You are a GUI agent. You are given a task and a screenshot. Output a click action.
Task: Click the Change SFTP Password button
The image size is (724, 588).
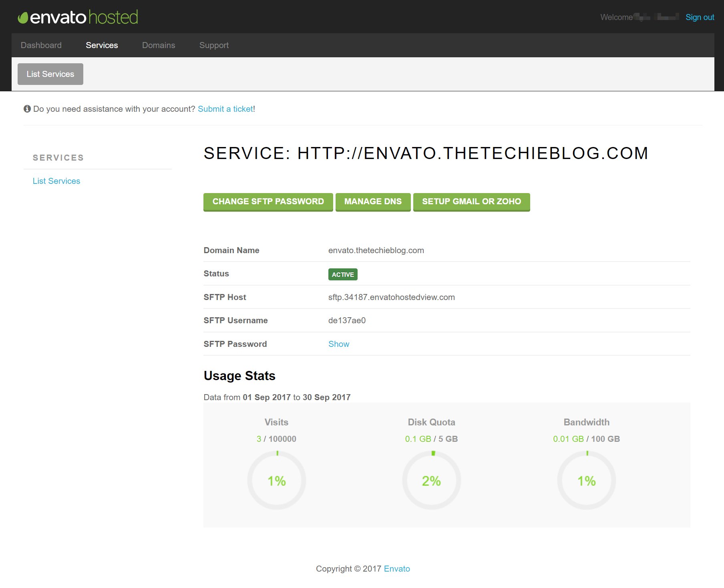tap(268, 202)
